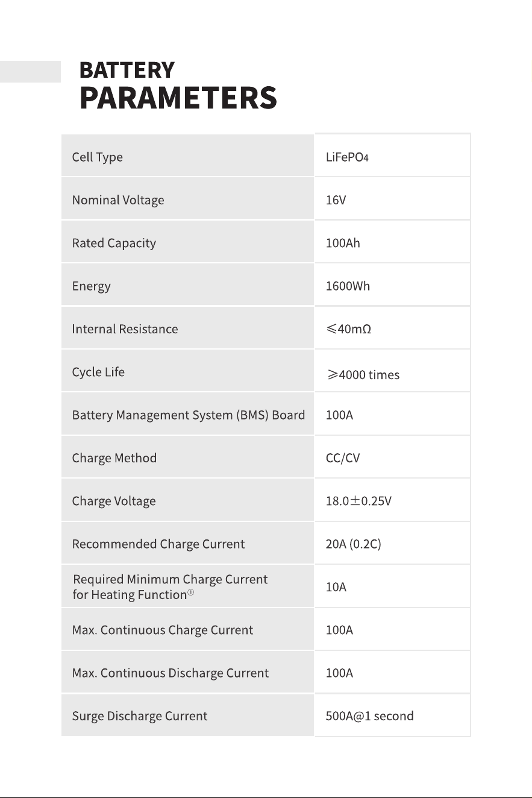Select the Nominal Voltage label

tap(118, 200)
